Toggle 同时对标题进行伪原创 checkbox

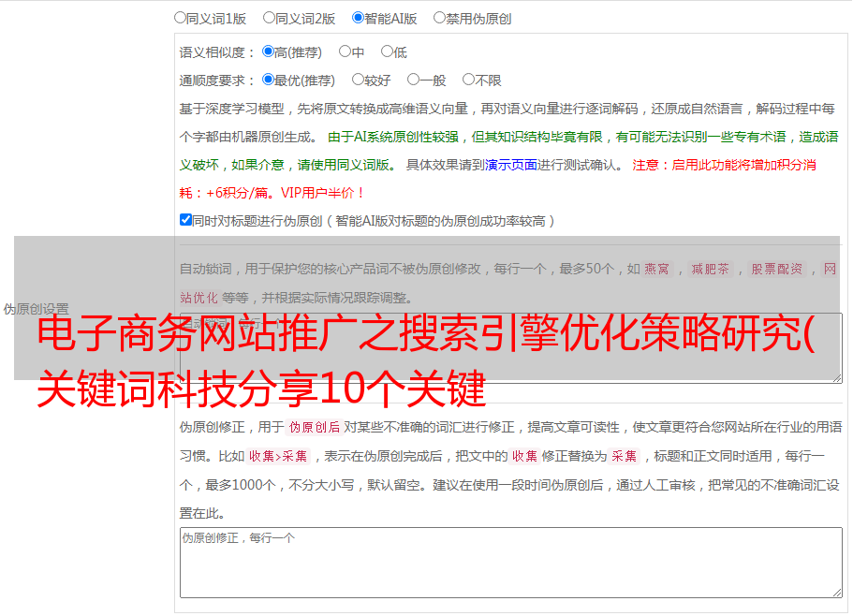(185, 220)
